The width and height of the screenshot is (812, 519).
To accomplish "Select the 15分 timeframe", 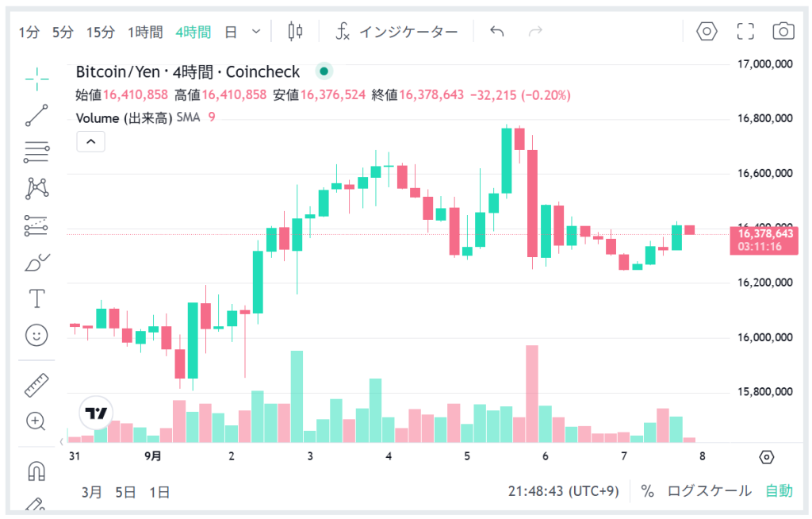I will (101, 33).
